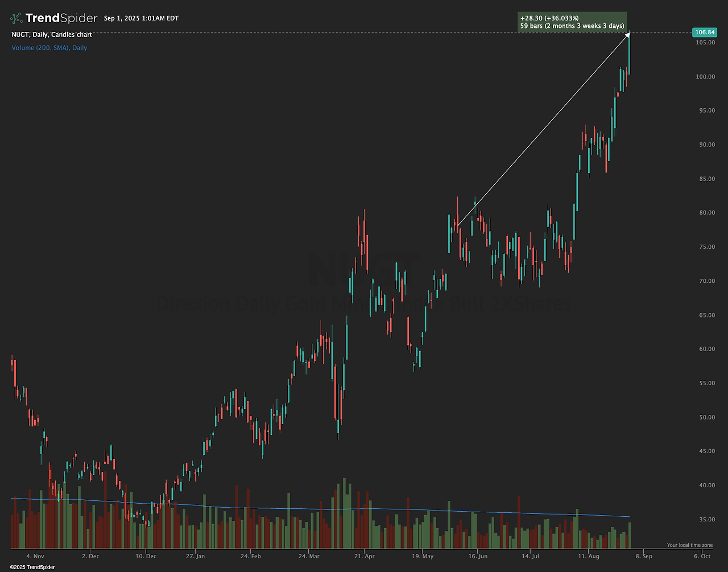Select the 4. Nov date axis label
Screen dimensions: 728x572
tap(35, 556)
